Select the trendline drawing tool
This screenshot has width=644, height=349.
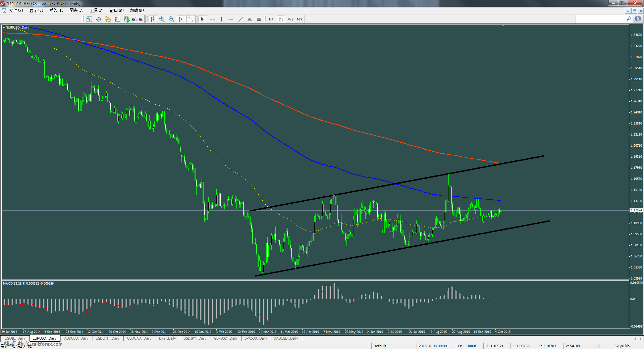click(x=240, y=19)
